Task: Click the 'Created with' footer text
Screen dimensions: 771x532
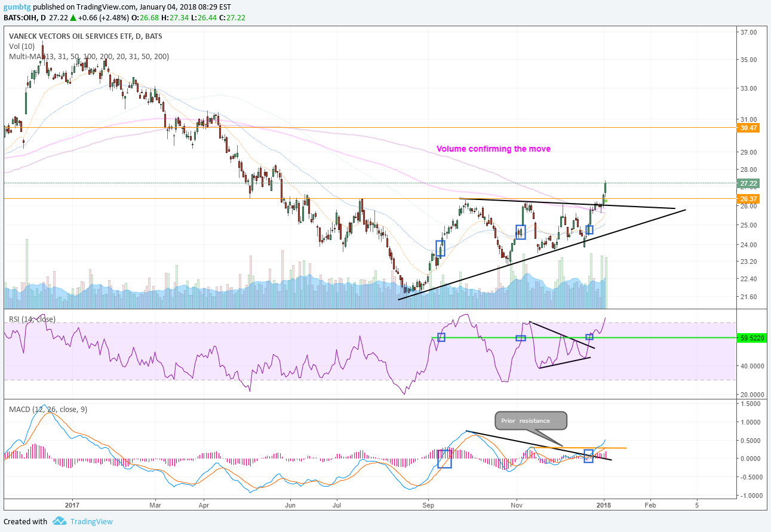Action: (x=25, y=521)
